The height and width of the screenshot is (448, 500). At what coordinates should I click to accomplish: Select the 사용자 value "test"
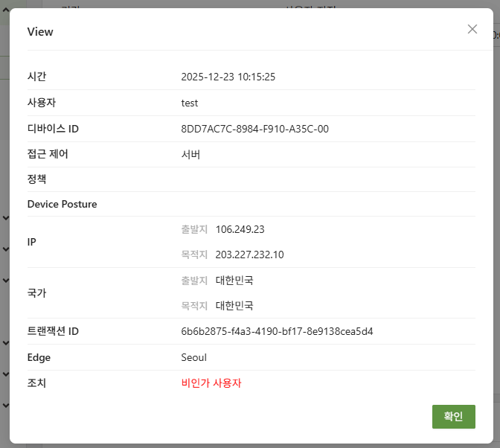(x=190, y=103)
